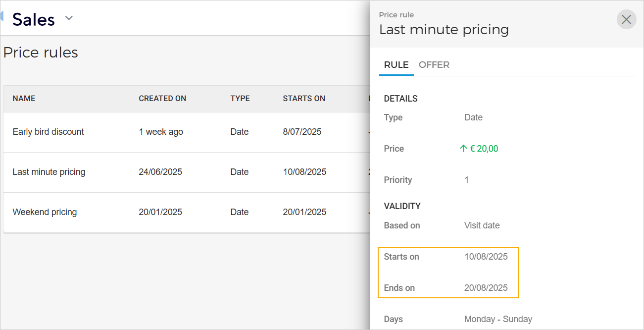
Task: Click the green price increase arrow icon
Action: coord(463,149)
